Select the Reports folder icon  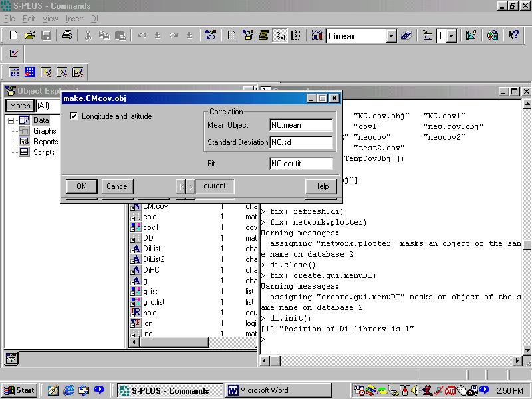click(24, 142)
